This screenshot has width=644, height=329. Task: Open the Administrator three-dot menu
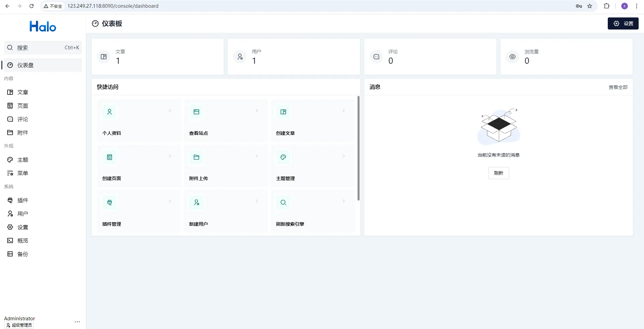(x=77, y=322)
